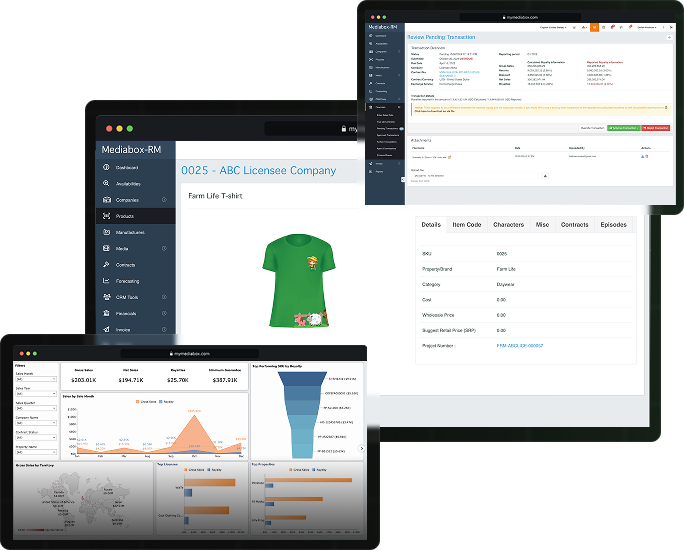Open the Sales Month filter dropdown

pos(36,379)
